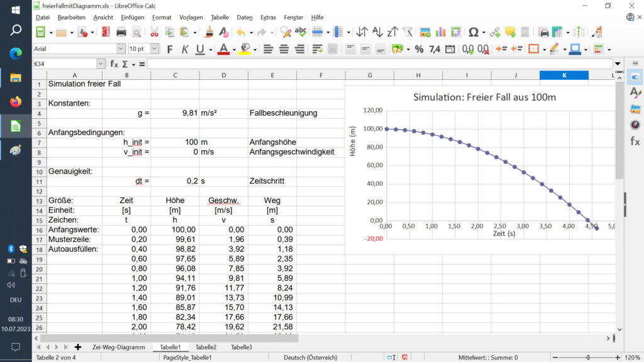The image size is (644, 362).
Task: Click the Undo arrow icon
Action: point(241,32)
